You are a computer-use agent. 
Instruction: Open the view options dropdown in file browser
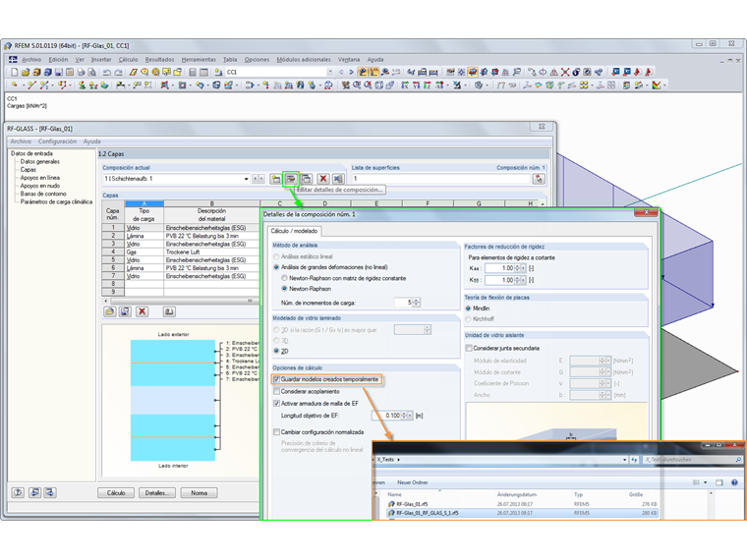point(705,482)
